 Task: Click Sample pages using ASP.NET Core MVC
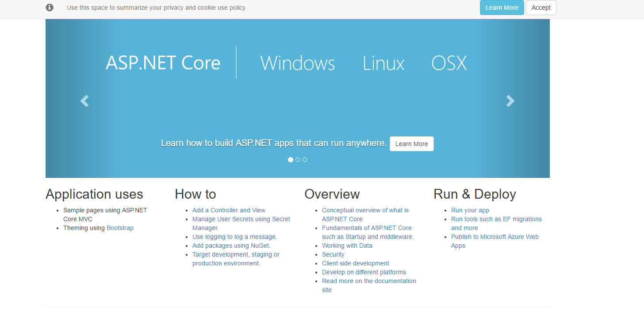(105, 215)
